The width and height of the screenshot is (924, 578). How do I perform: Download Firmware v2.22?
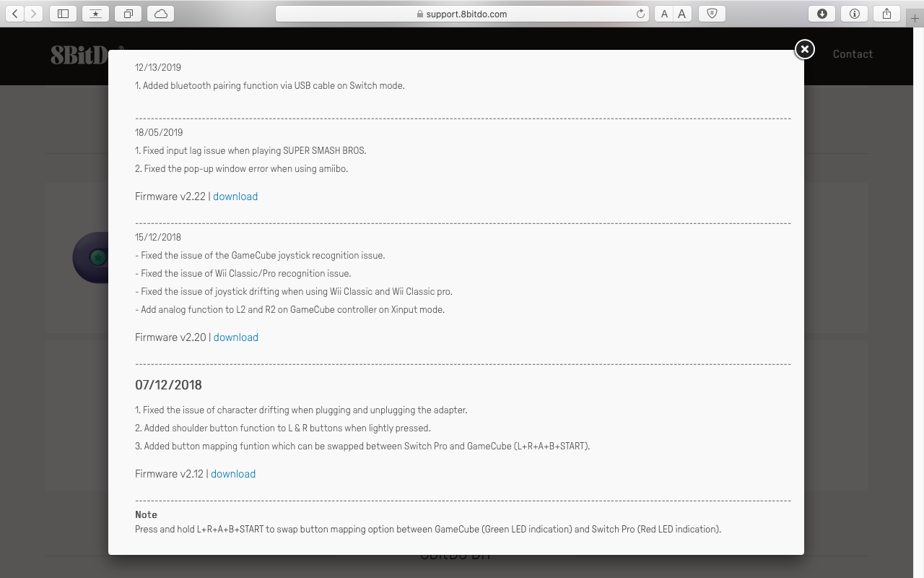pyautogui.click(x=235, y=197)
